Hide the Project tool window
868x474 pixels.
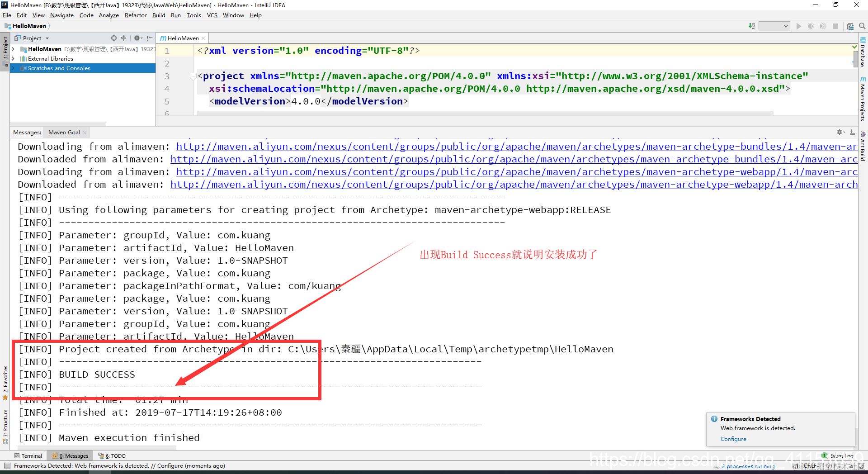click(150, 38)
